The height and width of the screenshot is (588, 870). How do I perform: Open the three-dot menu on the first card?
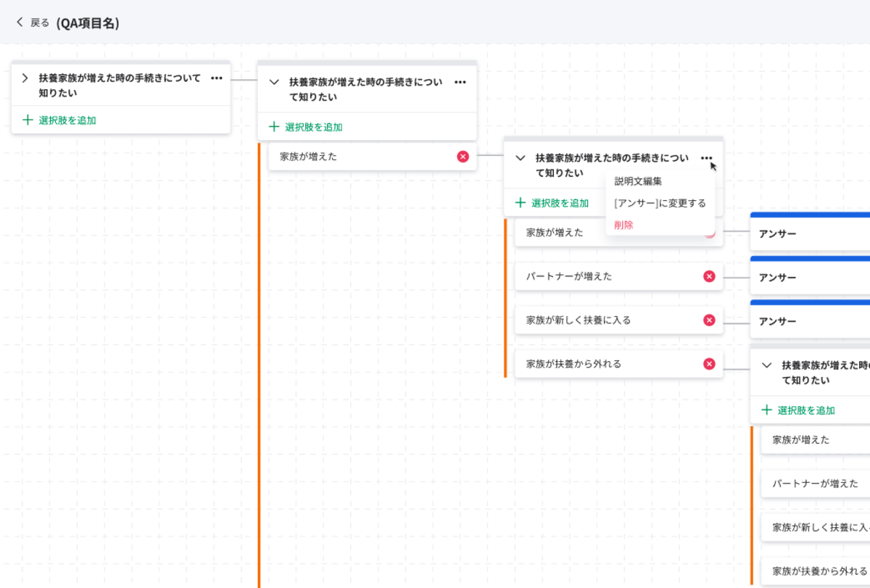(x=215, y=78)
